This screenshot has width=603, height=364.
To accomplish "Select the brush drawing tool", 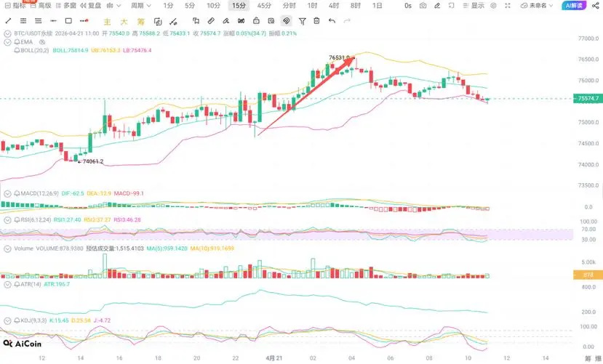I will pyautogui.click(x=225, y=21).
